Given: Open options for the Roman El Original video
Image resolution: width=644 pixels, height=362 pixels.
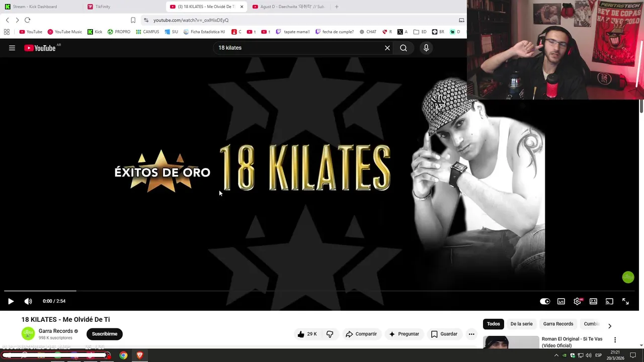Looking at the screenshot, I should (615, 340).
